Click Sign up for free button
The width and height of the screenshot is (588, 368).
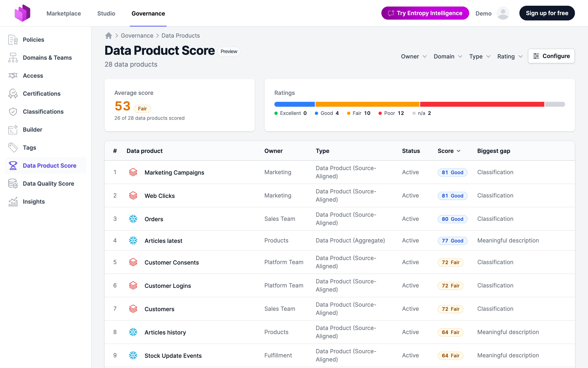tap(547, 13)
